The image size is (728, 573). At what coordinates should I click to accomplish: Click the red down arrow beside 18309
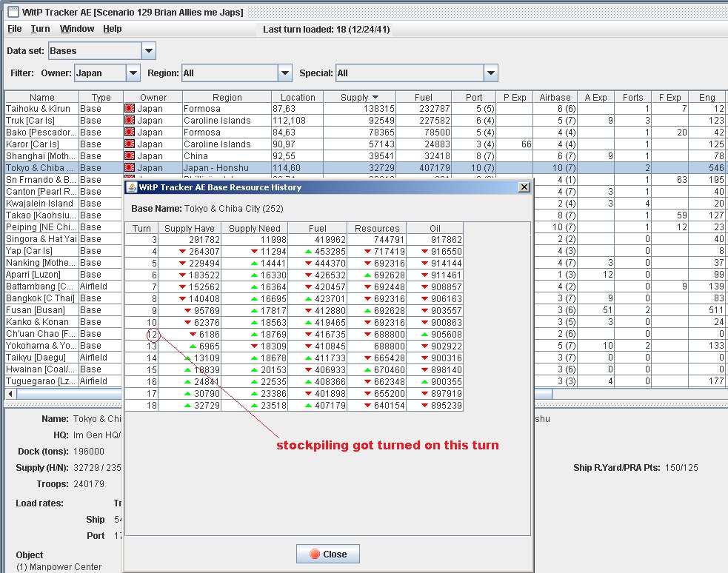coord(254,346)
